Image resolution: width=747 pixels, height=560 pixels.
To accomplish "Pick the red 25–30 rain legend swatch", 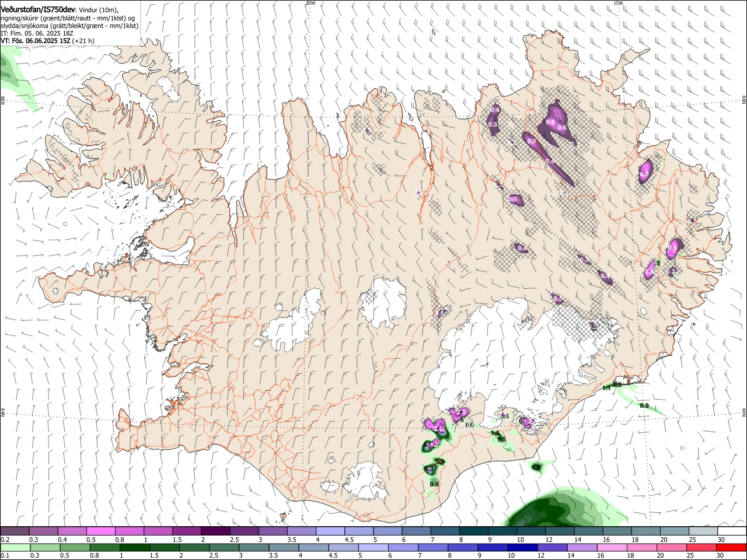I will pyautogui.click(x=702, y=547).
